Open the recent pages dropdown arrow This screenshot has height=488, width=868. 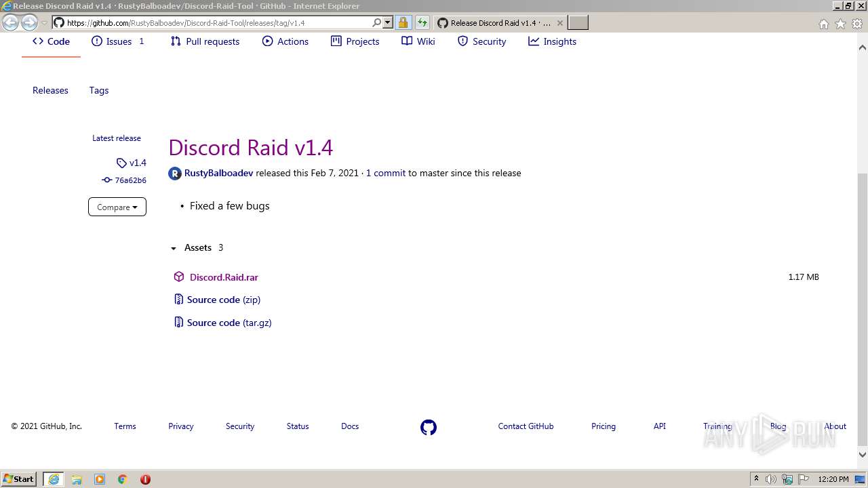click(x=44, y=23)
